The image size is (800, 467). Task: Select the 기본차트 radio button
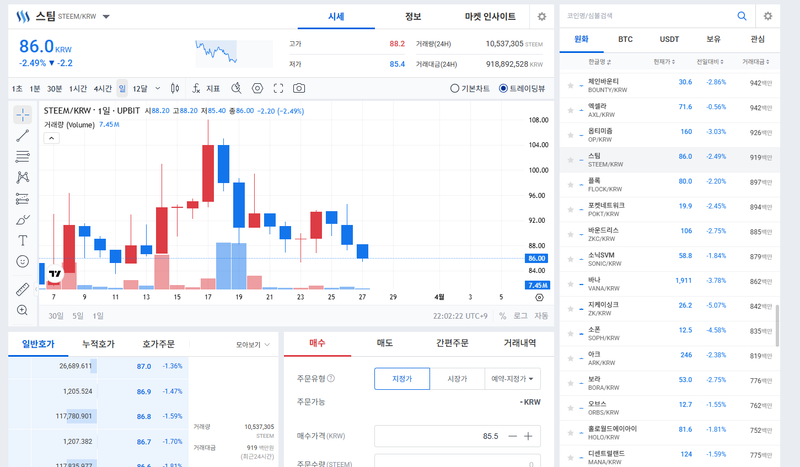point(453,88)
